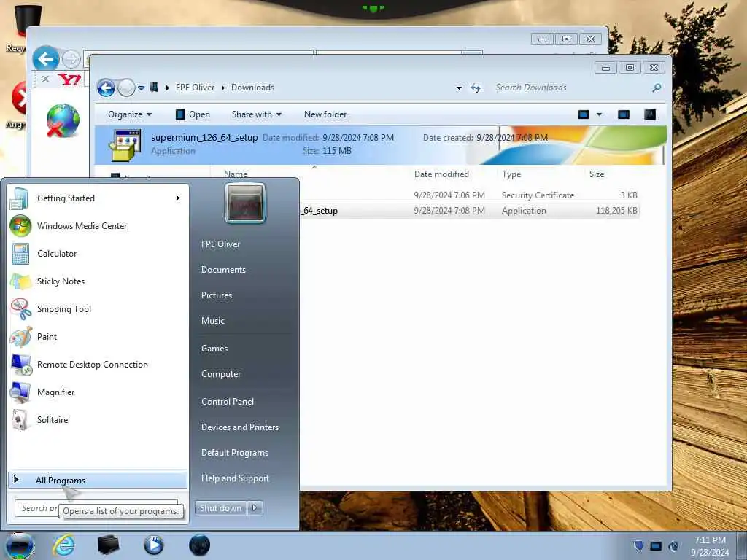Click the FPE Oliver breadcrumb in the address bar

195,87
